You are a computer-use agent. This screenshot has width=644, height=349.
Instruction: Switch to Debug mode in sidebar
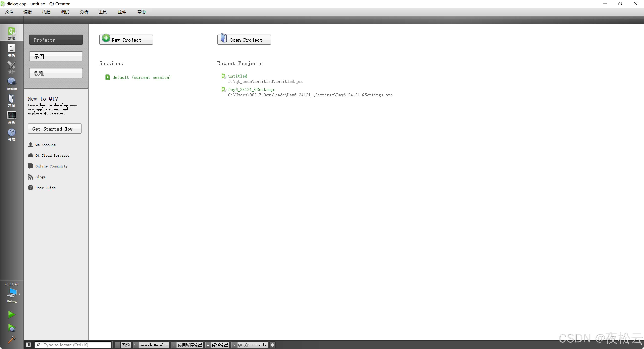tap(12, 84)
